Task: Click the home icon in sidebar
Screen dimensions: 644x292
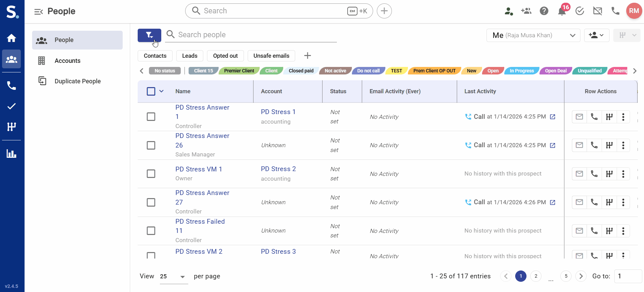Action: pos(12,38)
